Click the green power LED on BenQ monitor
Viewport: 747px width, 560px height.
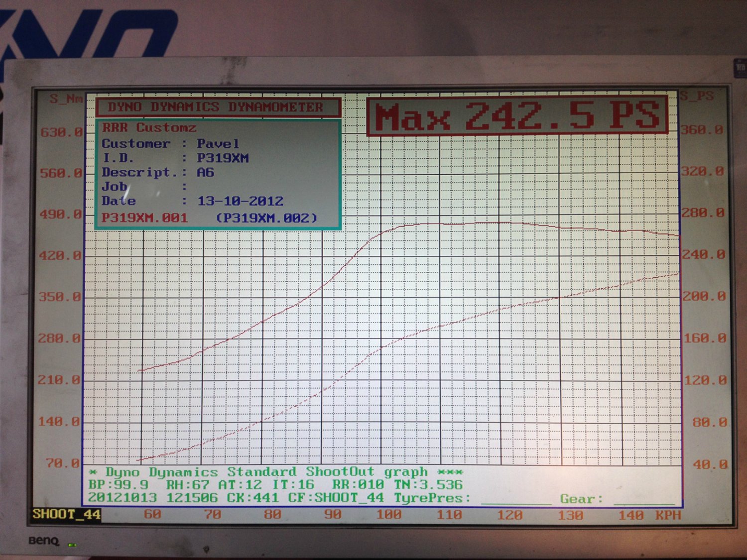73,545
